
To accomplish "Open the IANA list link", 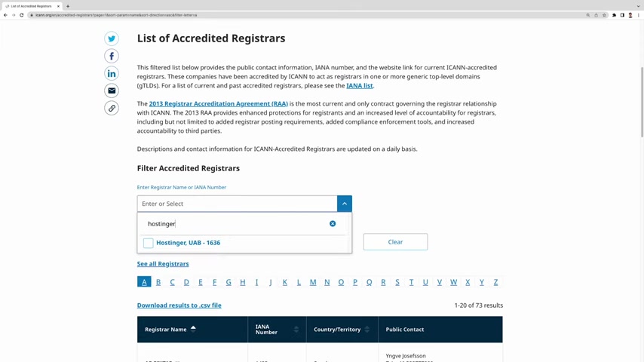I will 360,85.
